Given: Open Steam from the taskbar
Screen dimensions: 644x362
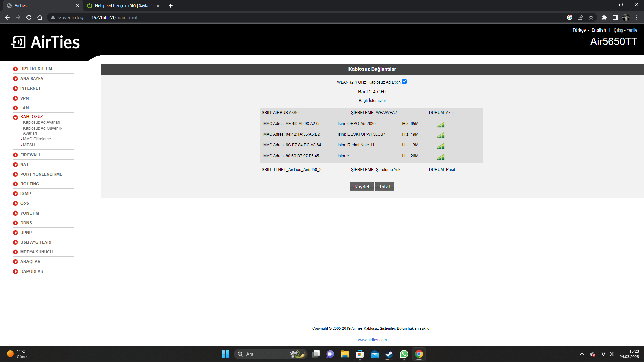Looking at the screenshot, I should [389, 354].
